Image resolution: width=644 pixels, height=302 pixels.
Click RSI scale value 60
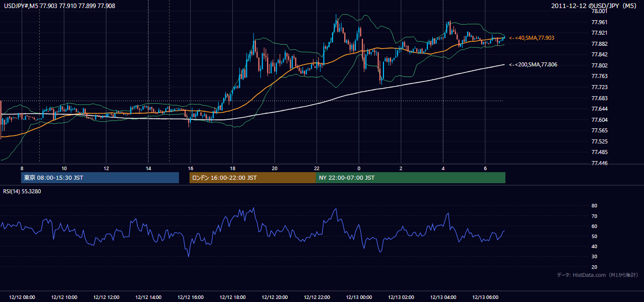(x=594, y=226)
